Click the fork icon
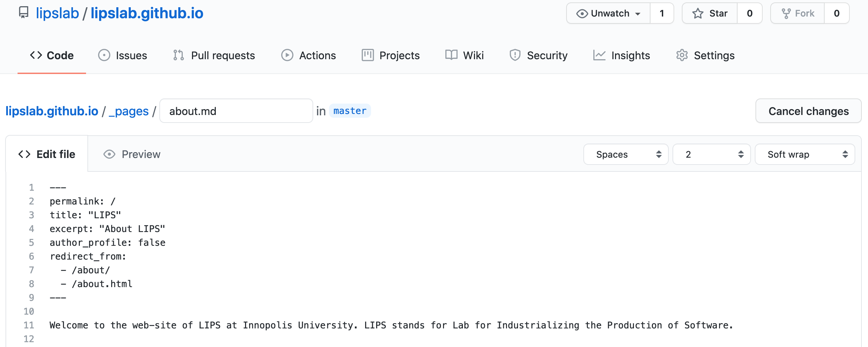This screenshot has height=347, width=868. coord(786,13)
